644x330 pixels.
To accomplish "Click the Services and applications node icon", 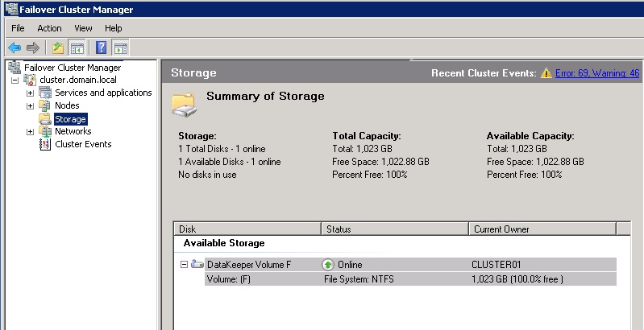I will (x=45, y=93).
